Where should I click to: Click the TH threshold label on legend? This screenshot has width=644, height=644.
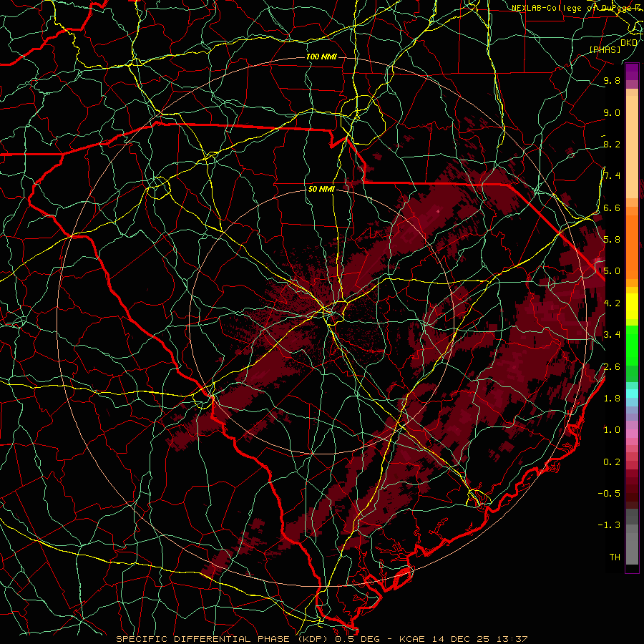click(x=615, y=557)
